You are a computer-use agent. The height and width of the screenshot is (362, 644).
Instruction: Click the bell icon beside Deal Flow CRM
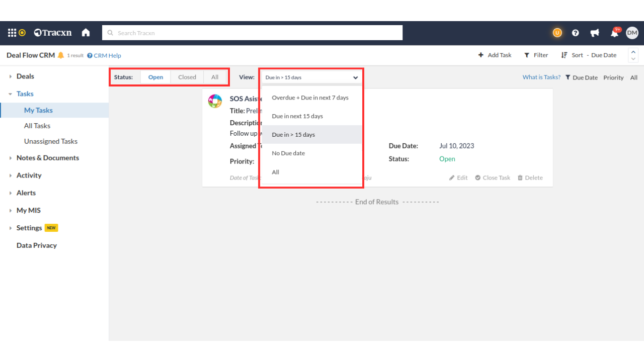[61, 55]
